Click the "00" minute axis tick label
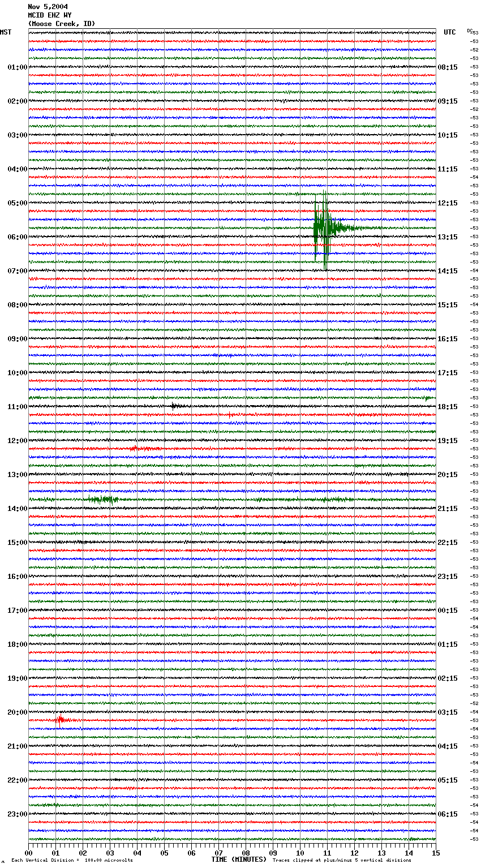The width and height of the screenshot is (481, 868). pos(29,853)
